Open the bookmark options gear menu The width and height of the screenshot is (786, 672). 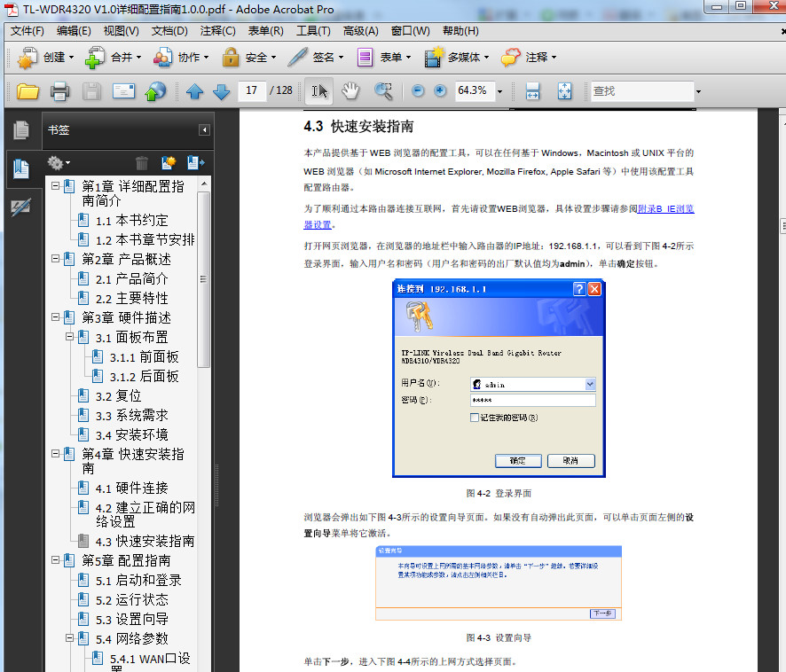point(57,163)
